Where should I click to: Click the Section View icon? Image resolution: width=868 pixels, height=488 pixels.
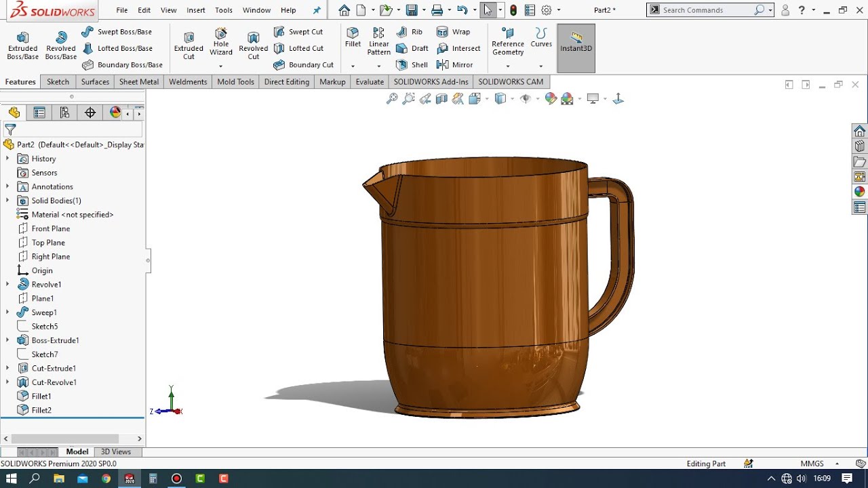pos(441,99)
